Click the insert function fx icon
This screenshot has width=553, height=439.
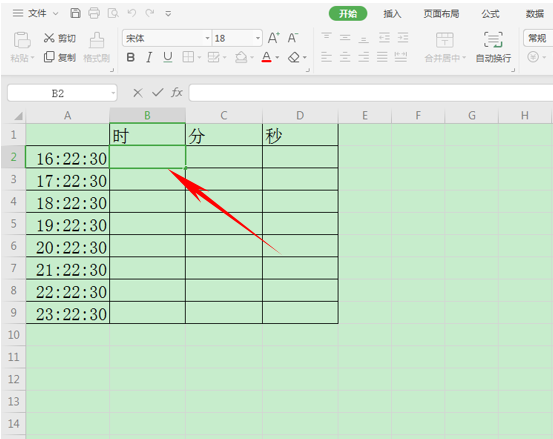coord(177,92)
